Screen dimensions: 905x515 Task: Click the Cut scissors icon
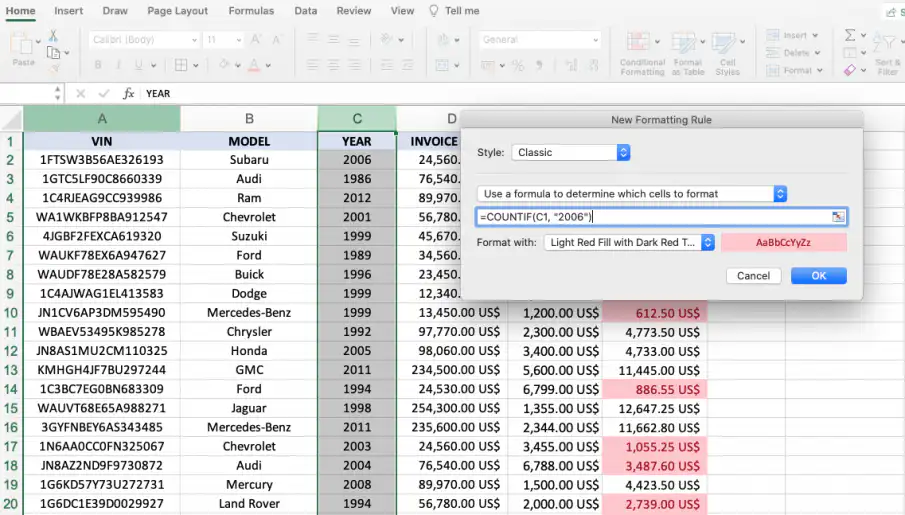coord(53,36)
